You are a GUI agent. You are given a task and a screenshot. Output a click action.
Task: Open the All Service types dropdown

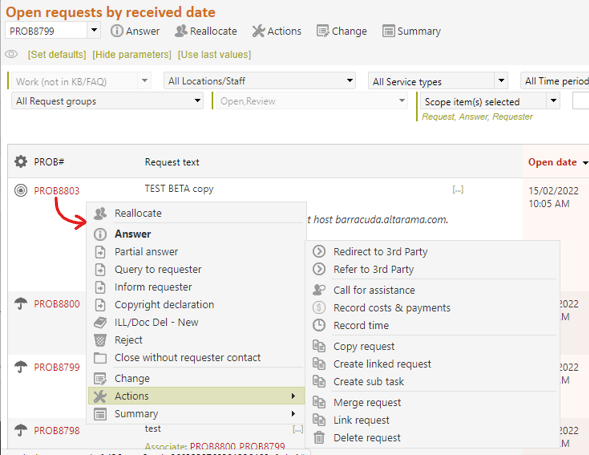coord(438,81)
